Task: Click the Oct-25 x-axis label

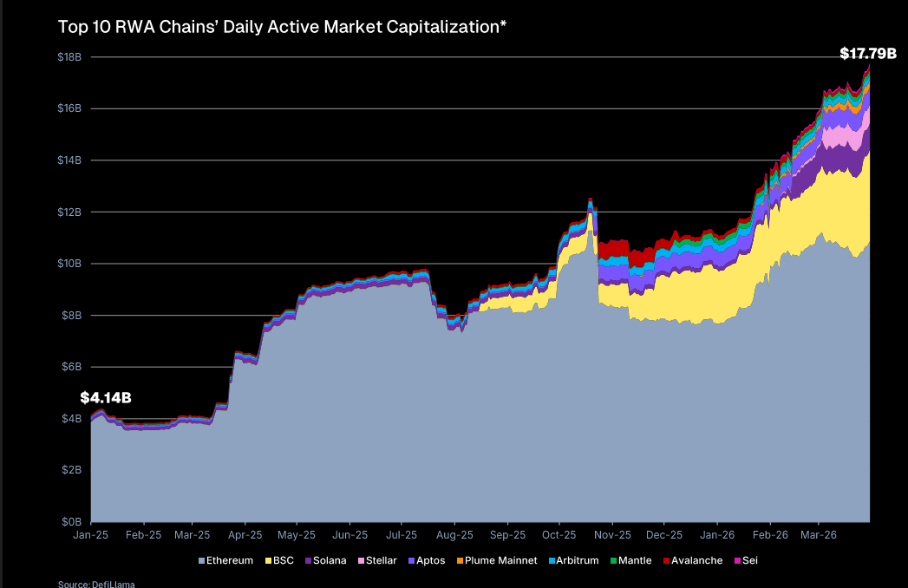Action: pyautogui.click(x=559, y=535)
